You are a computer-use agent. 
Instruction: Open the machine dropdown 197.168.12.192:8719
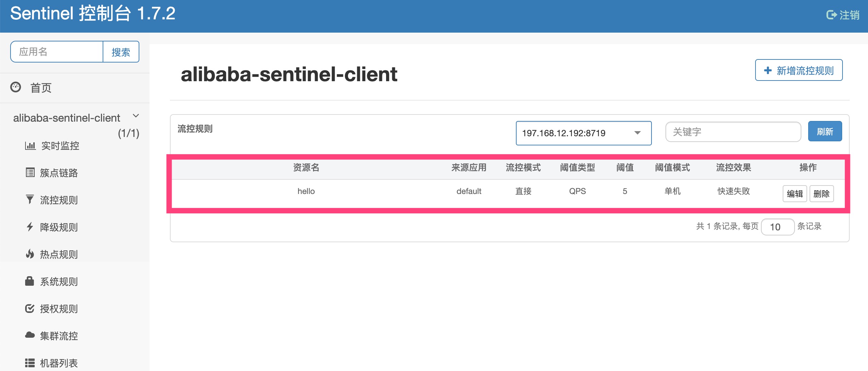(x=584, y=133)
